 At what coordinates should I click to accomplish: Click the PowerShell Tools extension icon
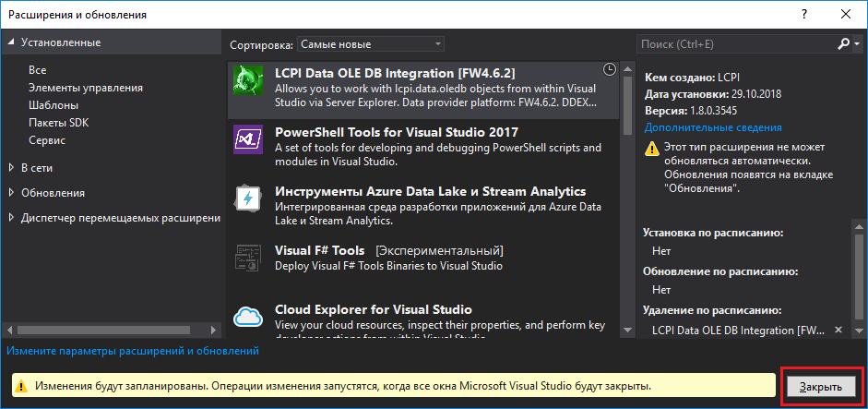click(248, 139)
